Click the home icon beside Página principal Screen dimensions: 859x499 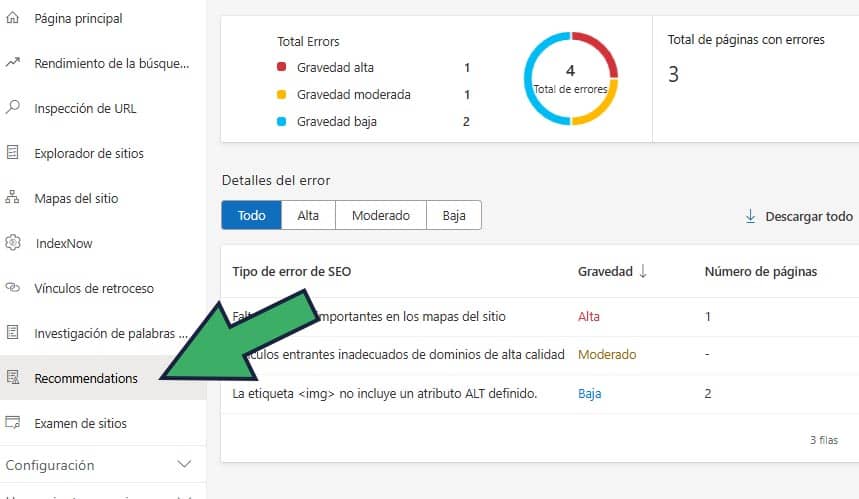pos(13,18)
